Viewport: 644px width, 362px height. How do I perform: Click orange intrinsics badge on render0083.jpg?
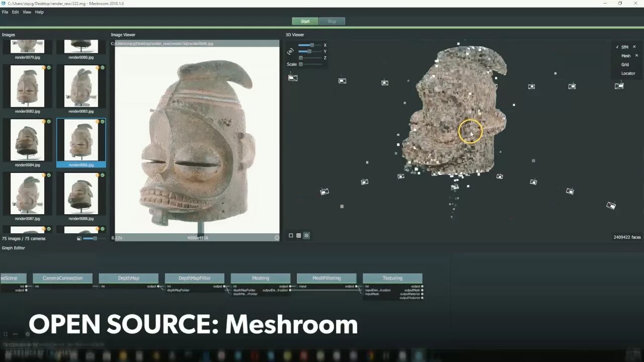(x=98, y=67)
